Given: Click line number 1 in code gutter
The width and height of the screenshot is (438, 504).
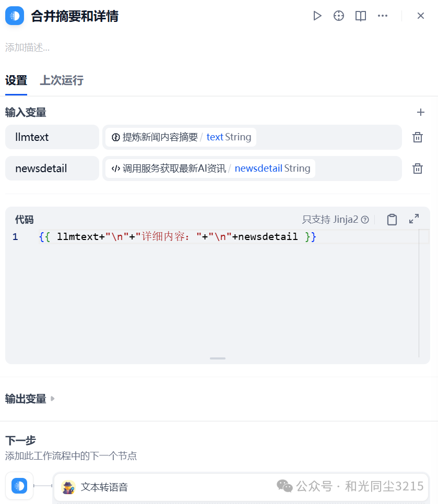Looking at the screenshot, I should 15,237.
